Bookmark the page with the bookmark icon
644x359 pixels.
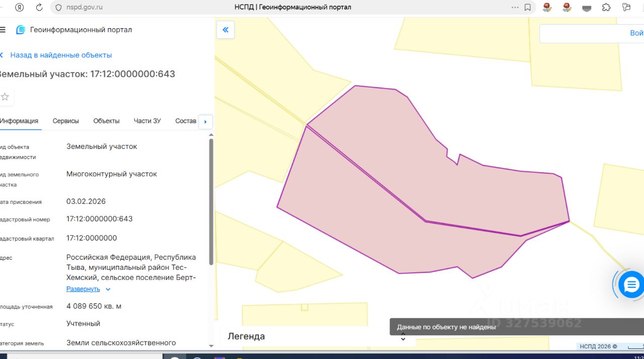pyautogui.click(x=527, y=7)
